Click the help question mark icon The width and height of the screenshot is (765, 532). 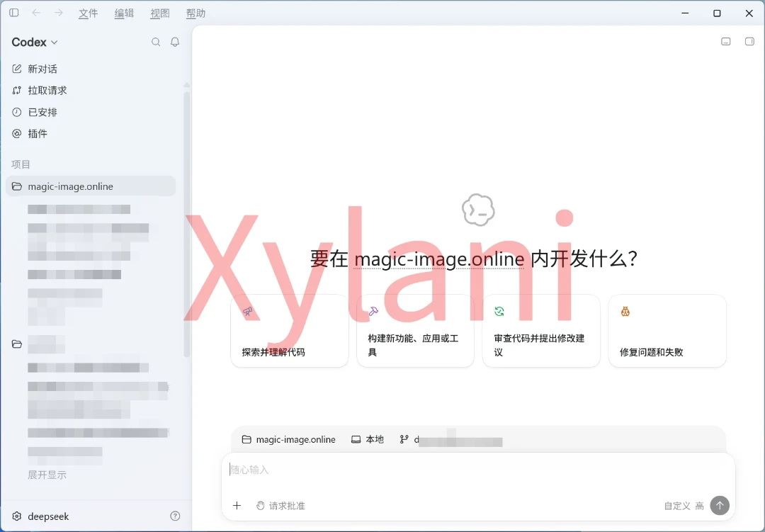(175, 516)
